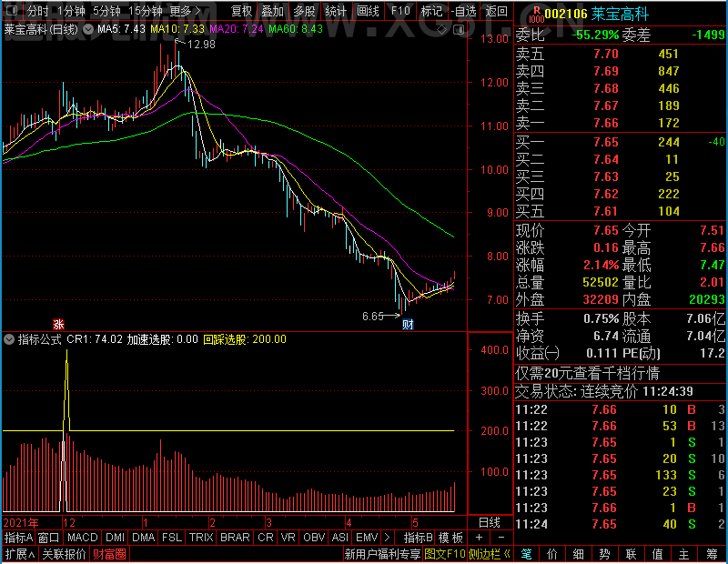728x564 pixels.
Task: Click the window layout icon at top-left
Action: pos(12,10)
